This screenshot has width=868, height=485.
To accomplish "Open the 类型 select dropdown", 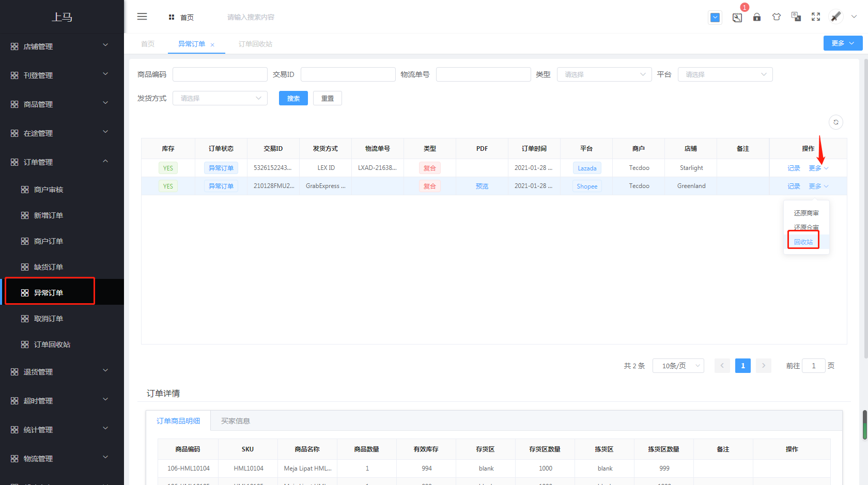I will point(604,74).
